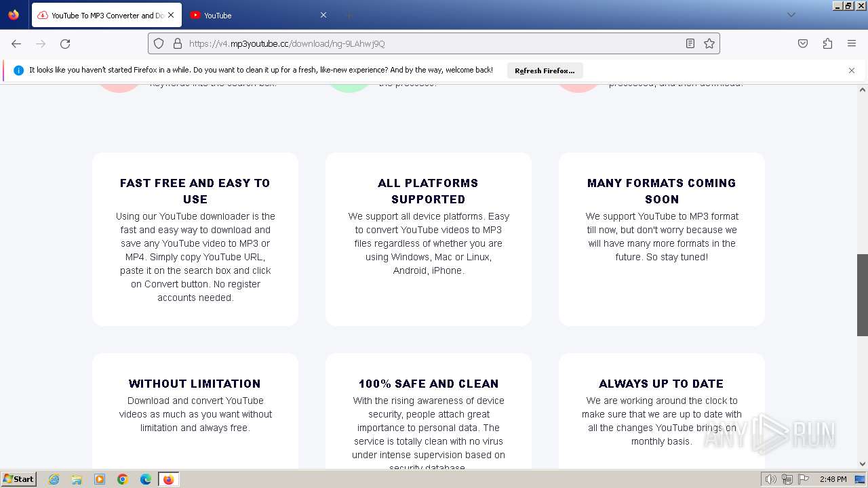Click 'WITHOUT LIMITATION' heading
Viewport: 868px width, 488px height.
point(195,384)
